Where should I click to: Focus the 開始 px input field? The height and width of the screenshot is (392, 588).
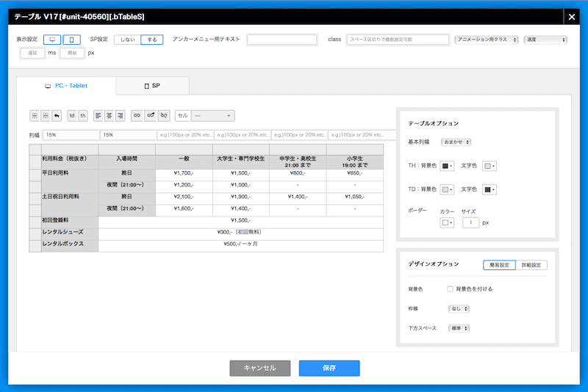[x=72, y=53]
